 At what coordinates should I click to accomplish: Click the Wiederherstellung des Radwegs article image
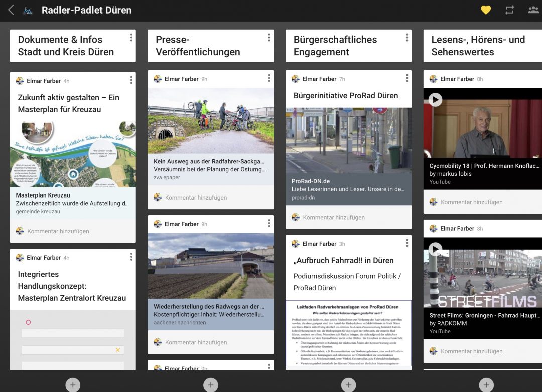coord(210,266)
